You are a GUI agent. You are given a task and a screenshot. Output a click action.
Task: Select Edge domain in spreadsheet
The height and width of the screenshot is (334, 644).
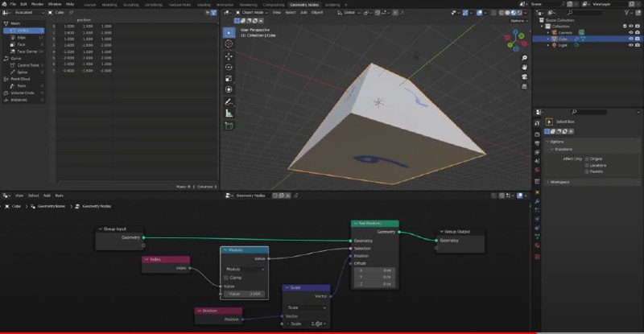tap(24, 37)
